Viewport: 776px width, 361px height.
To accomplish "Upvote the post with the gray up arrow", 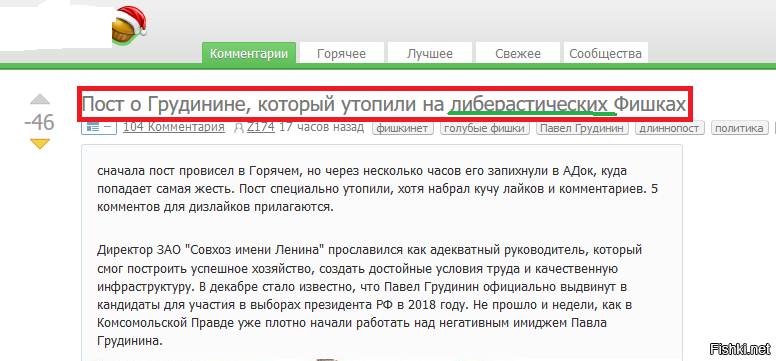I will click(x=40, y=100).
